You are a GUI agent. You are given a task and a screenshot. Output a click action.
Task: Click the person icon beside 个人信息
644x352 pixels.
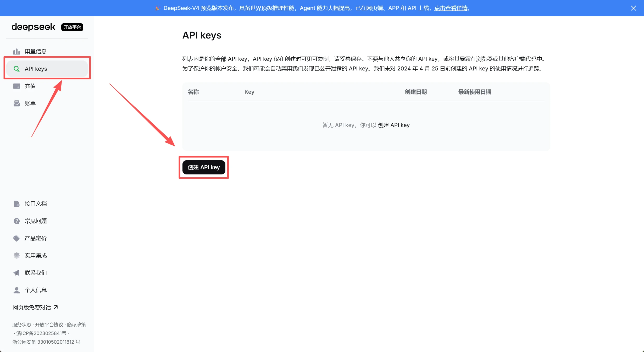pos(16,290)
